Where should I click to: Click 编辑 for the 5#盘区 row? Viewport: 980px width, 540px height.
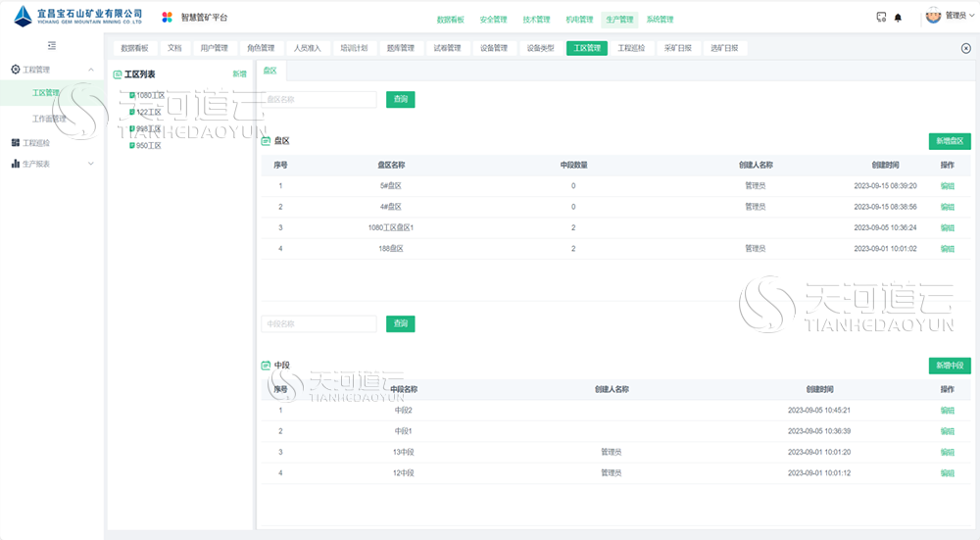coord(948,186)
